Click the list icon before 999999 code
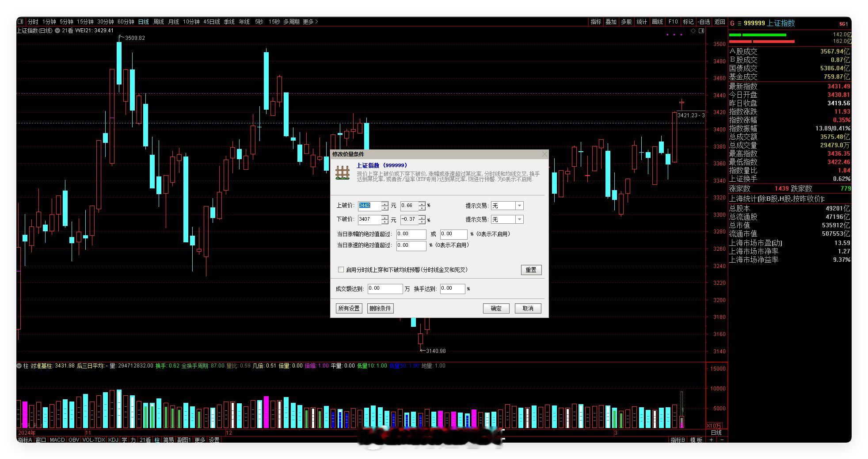Screen dimensions: 868x459 tap(739, 23)
